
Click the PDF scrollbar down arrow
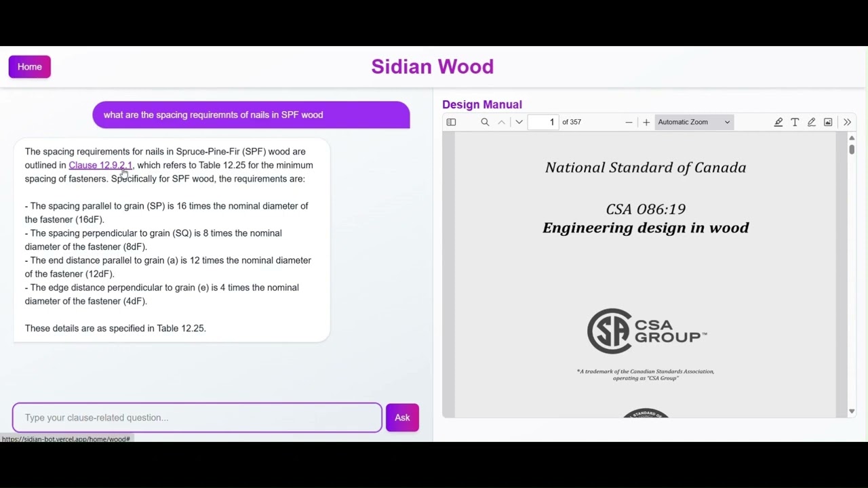pos(852,411)
